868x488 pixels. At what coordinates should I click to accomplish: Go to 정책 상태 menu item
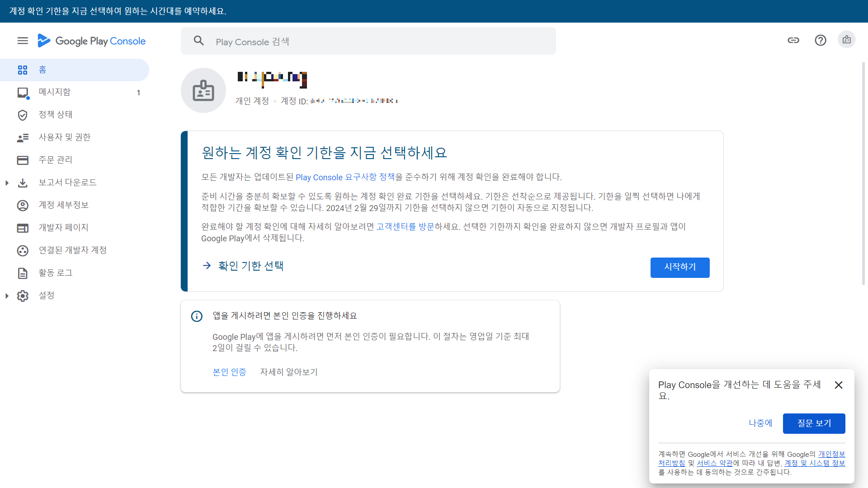point(75,115)
